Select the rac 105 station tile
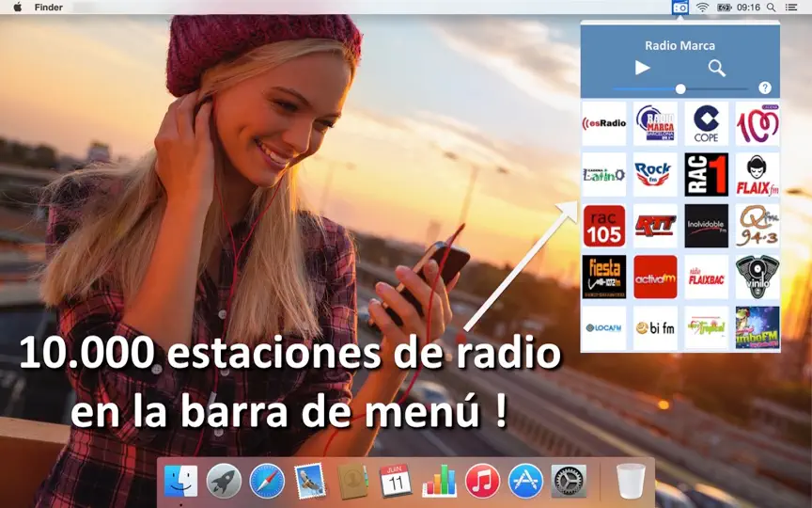Screen dimensions: 812x508 603,226
